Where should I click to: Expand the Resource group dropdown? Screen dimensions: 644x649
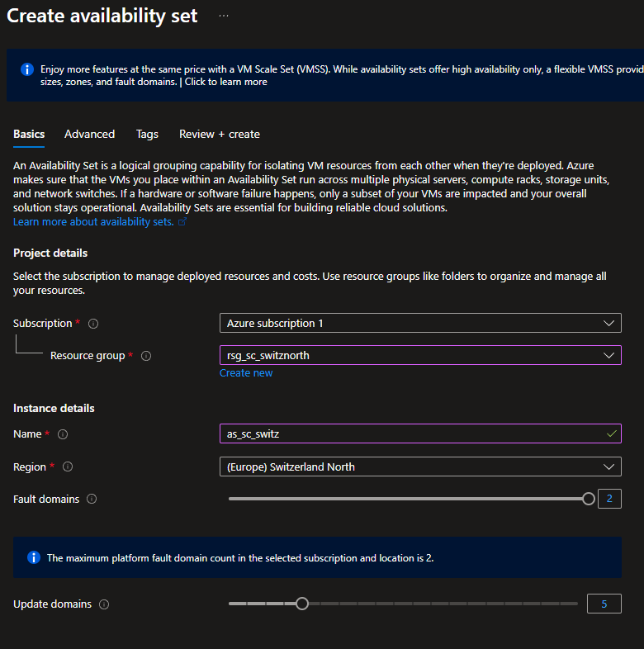point(419,356)
